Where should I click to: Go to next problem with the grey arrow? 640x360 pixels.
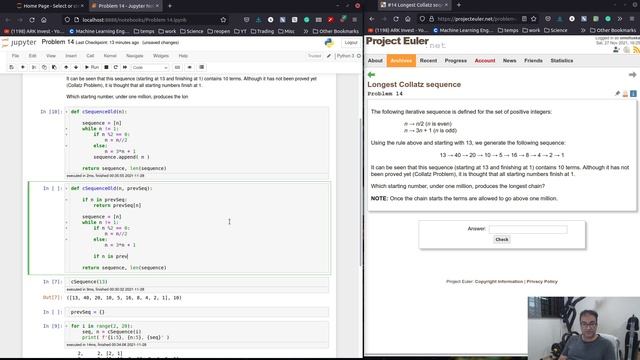632,75
